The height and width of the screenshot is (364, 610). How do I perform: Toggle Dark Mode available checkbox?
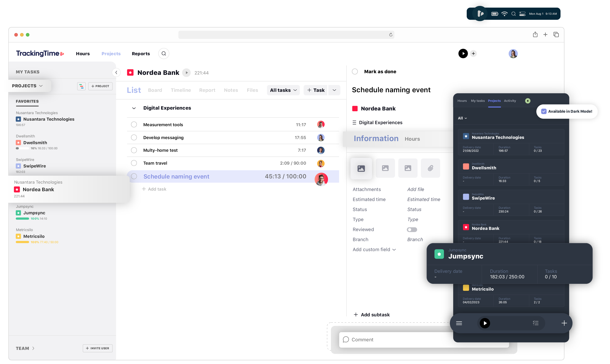544,111
